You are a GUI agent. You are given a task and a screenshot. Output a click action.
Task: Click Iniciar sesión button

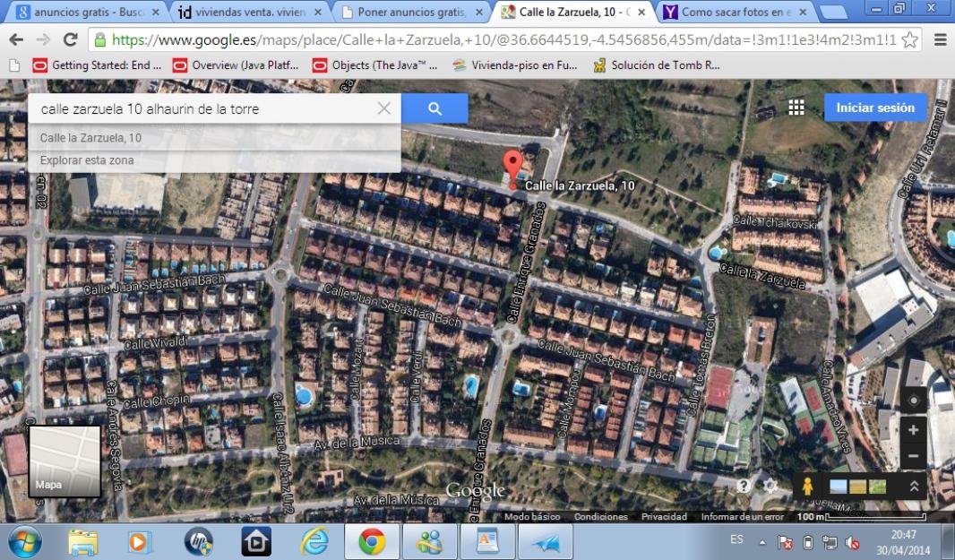[875, 108]
